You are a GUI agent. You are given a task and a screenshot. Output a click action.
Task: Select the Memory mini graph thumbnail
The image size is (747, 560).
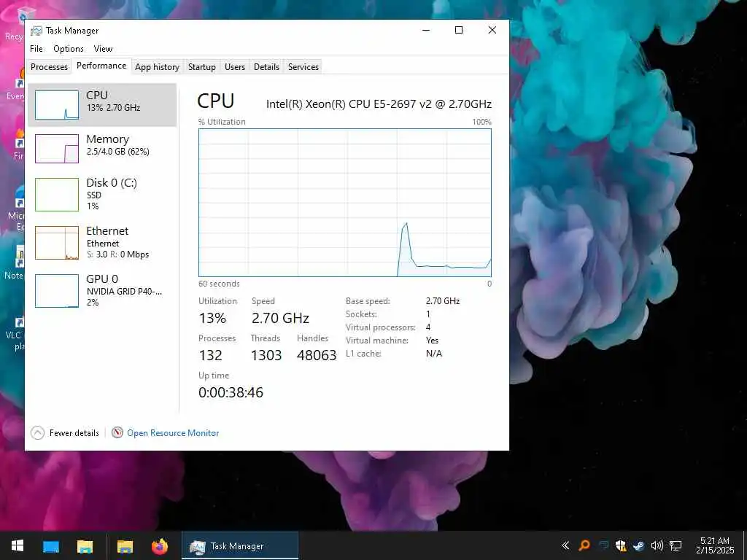(57, 149)
